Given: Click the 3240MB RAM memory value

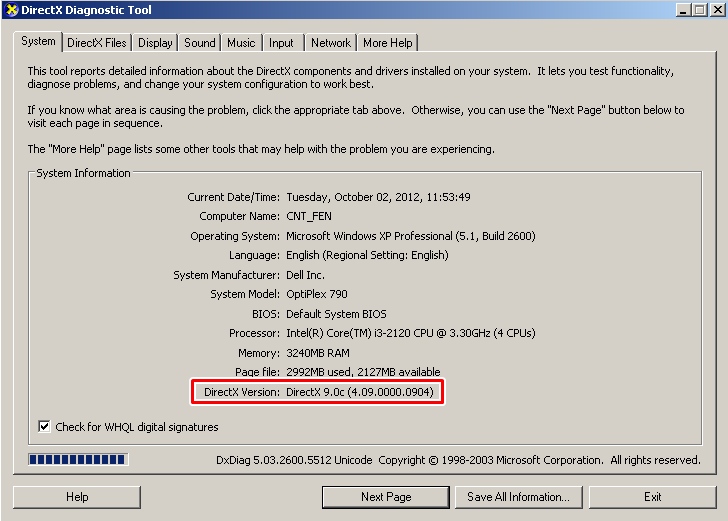Looking at the screenshot, I should coord(318,353).
